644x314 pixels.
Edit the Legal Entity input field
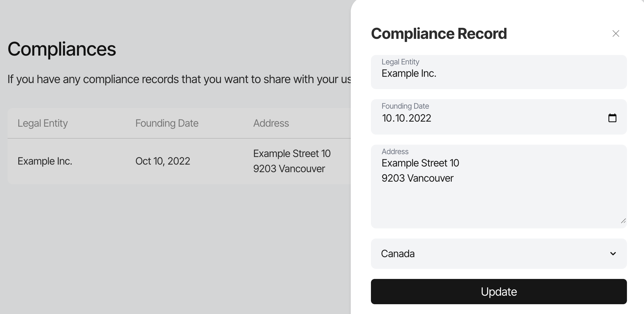tap(499, 72)
